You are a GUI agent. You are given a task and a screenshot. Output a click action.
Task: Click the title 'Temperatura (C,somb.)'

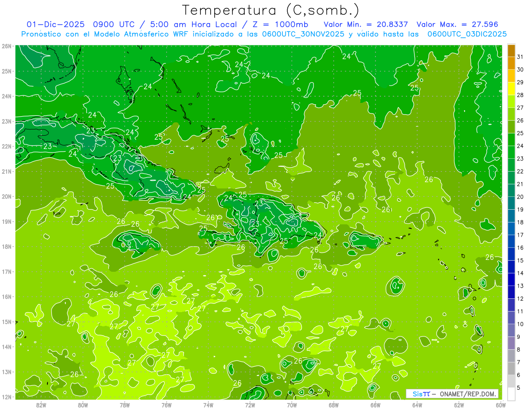click(x=271, y=10)
